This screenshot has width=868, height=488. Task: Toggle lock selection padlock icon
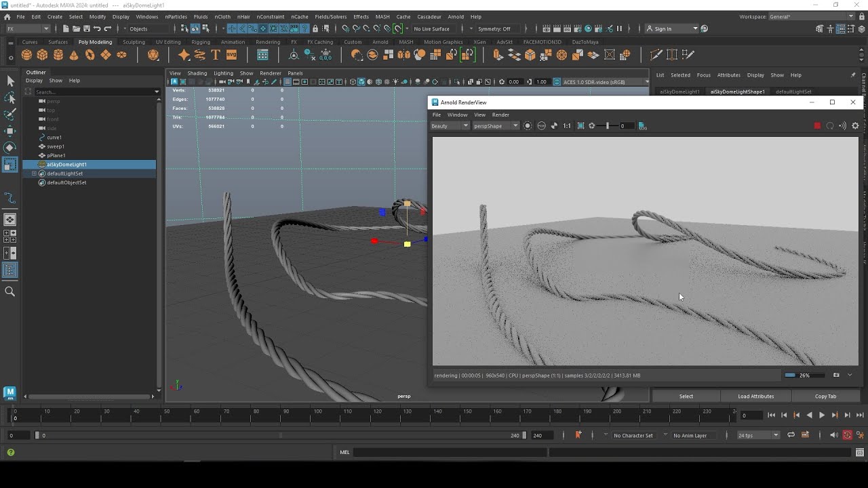[x=315, y=28]
